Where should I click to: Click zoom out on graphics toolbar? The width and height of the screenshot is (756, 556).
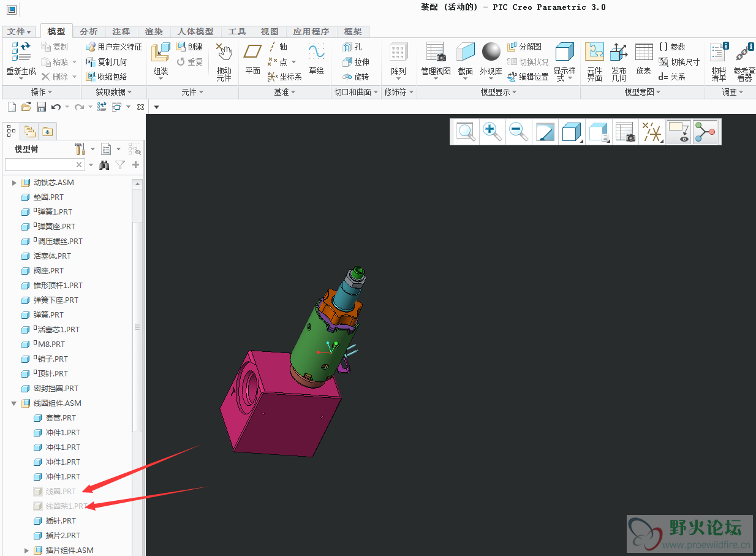(518, 132)
